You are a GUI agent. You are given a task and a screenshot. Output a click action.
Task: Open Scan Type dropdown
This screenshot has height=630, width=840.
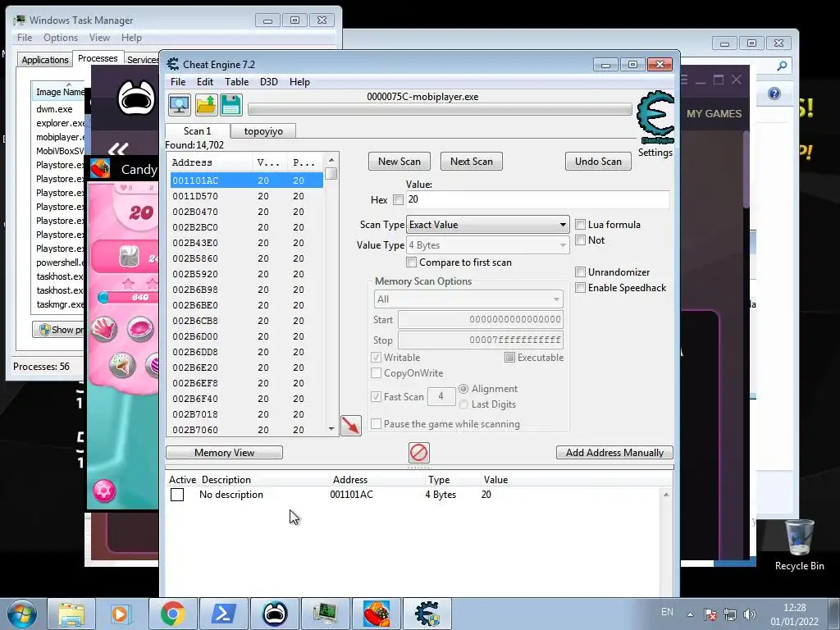pyautogui.click(x=487, y=225)
